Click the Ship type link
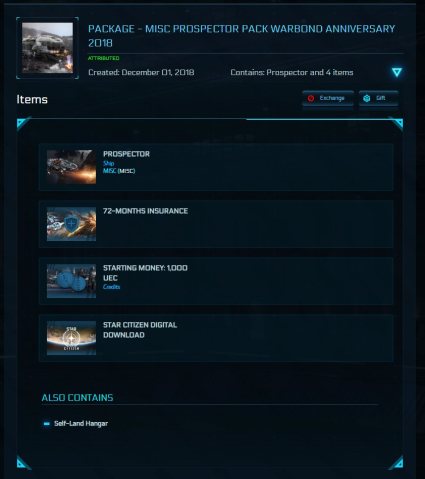 click(109, 163)
